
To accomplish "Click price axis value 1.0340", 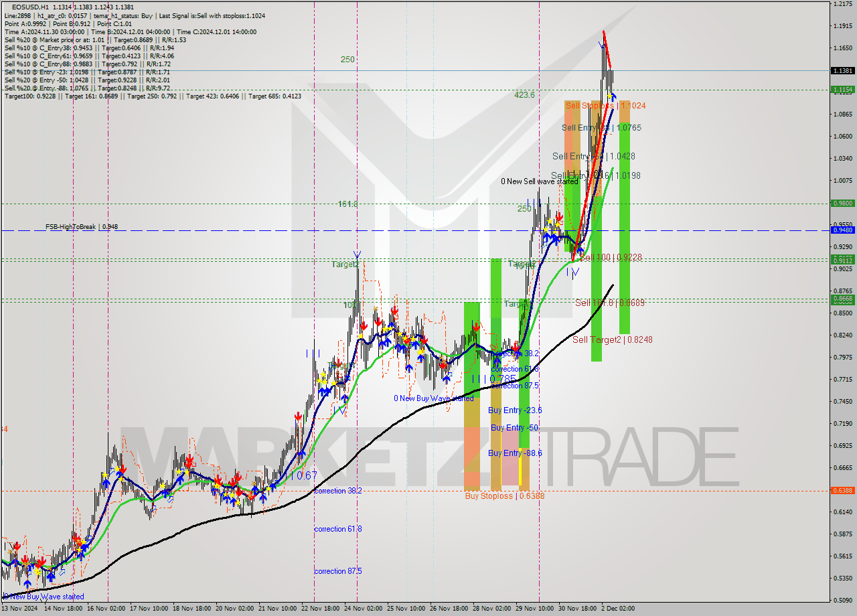I will click(842, 159).
